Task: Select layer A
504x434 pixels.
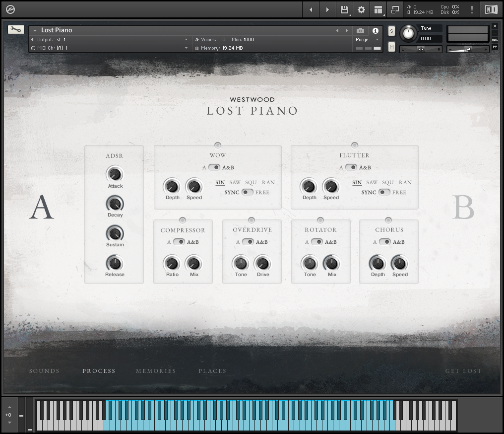Action: [x=42, y=207]
